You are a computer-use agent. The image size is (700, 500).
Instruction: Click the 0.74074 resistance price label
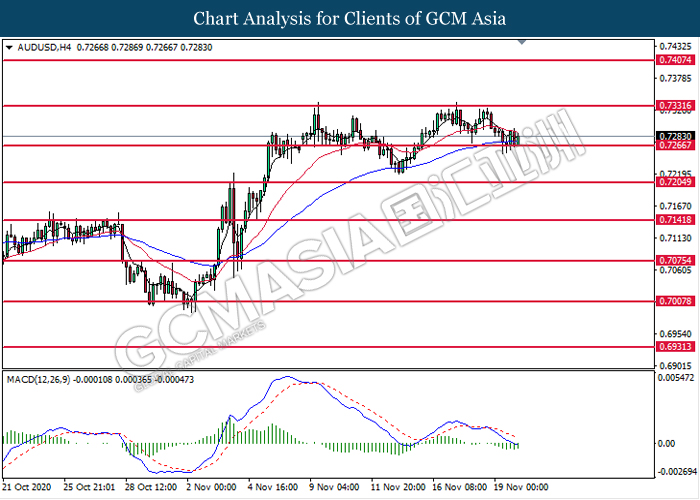click(x=675, y=60)
